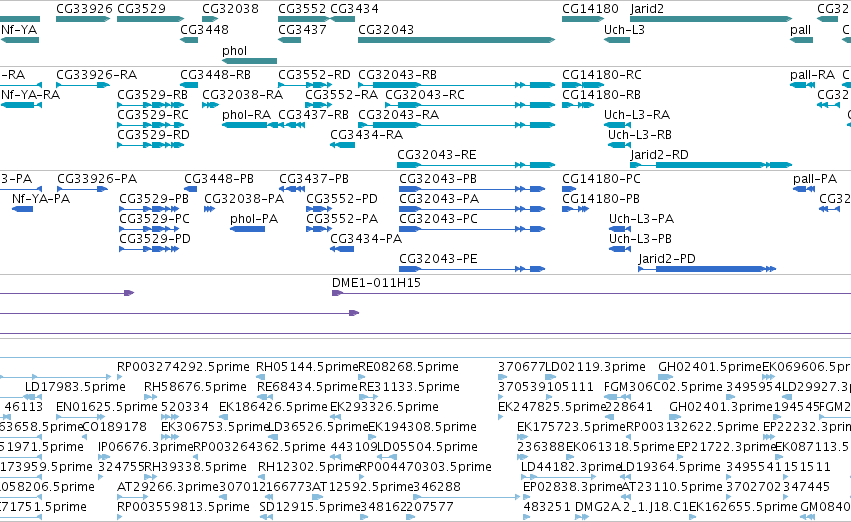Click transcript pall-RA
The image size is (851, 522).
812,74
